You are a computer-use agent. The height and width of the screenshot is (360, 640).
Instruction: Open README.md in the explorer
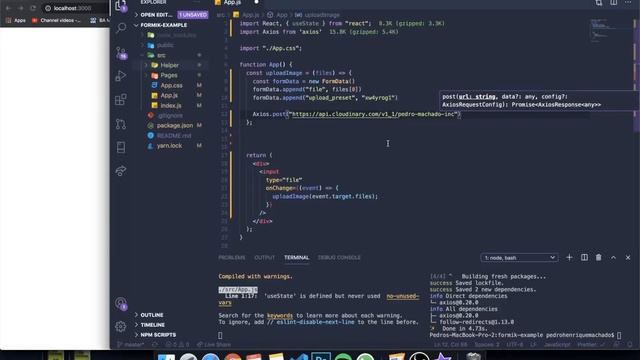click(173, 136)
